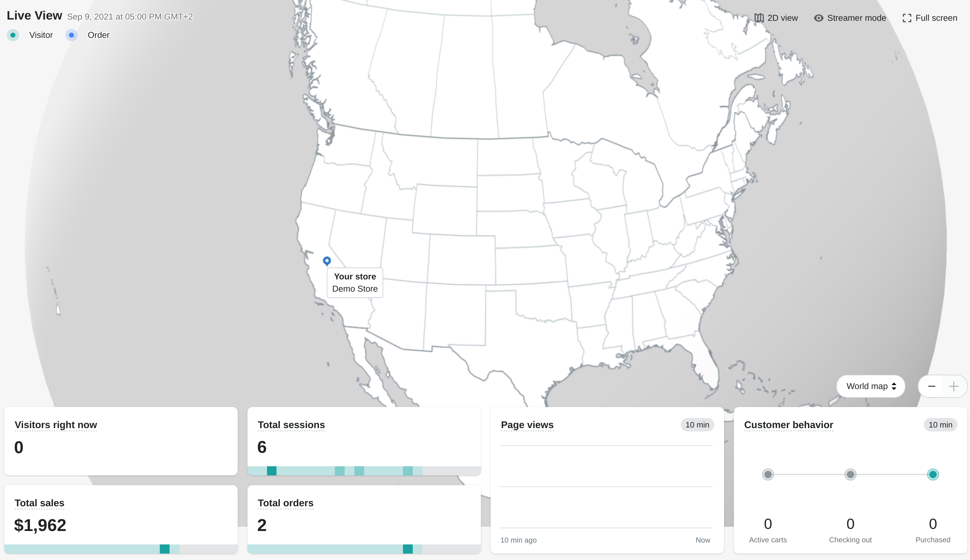Open the Total sales report
970x560 pixels.
[39, 503]
